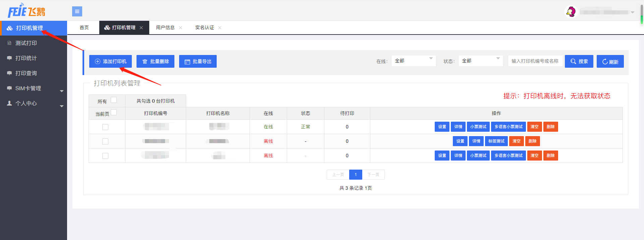Click the 测试打印 sidebar icon
Image resolution: width=644 pixels, height=240 pixels.
coord(9,43)
